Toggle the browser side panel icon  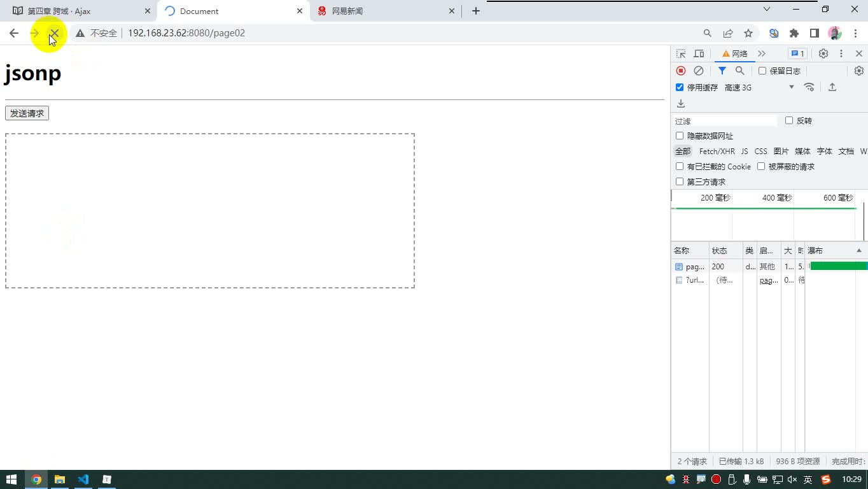(x=814, y=33)
